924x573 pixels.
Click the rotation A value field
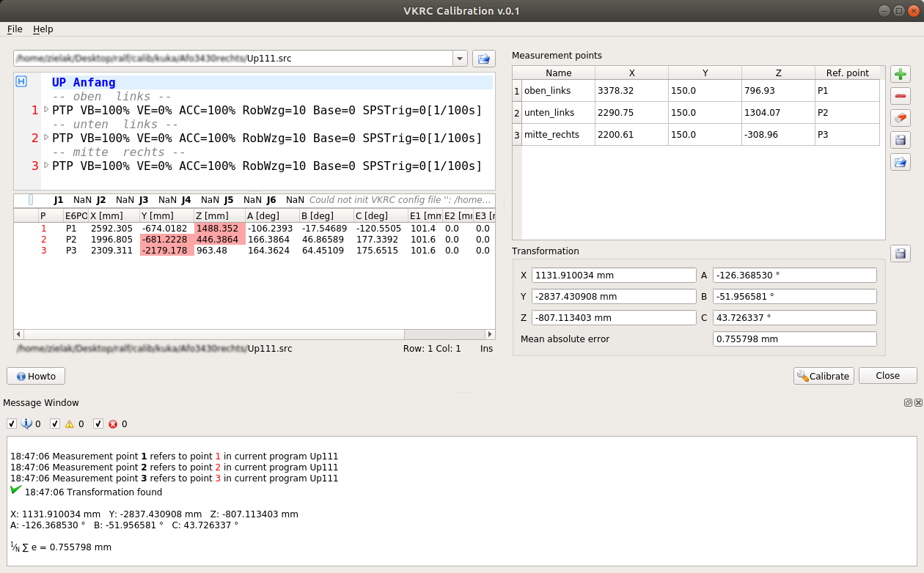[x=795, y=276]
